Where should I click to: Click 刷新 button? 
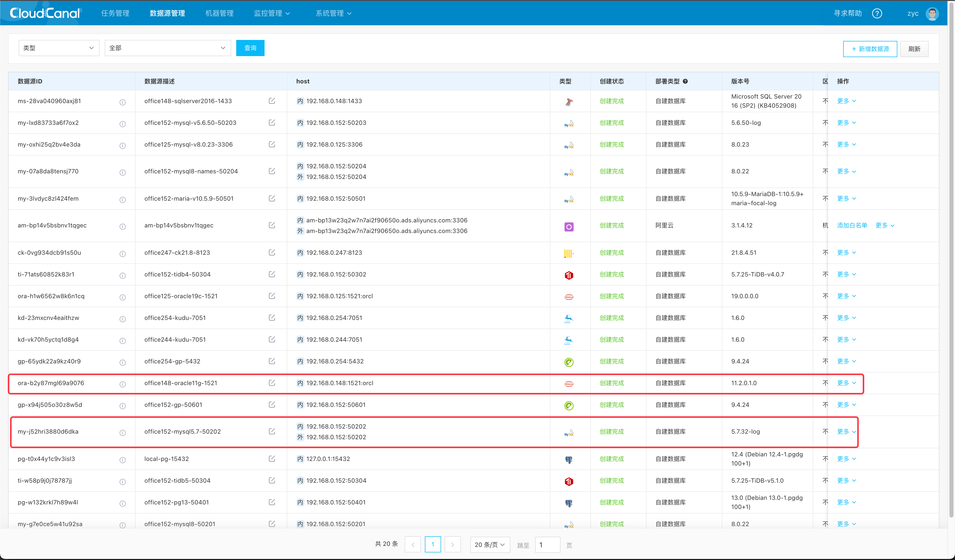(x=914, y=49)
